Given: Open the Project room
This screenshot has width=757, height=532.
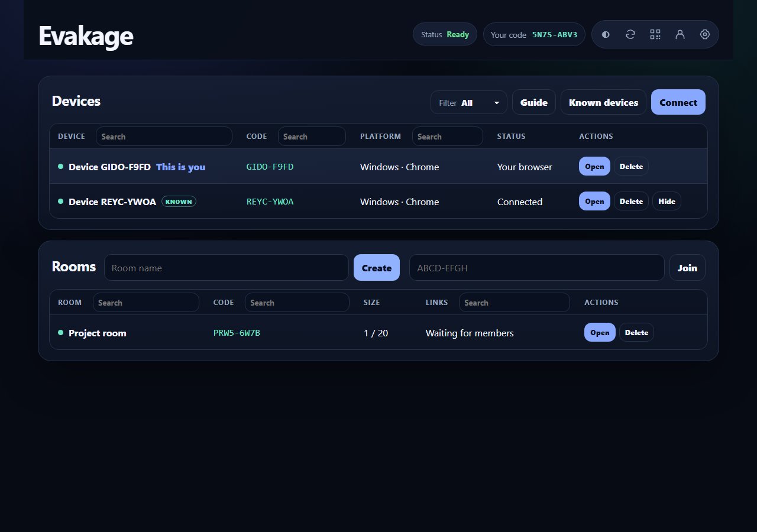Looking at the screenshot, I should pyautogui.click(x=600, y=333).
